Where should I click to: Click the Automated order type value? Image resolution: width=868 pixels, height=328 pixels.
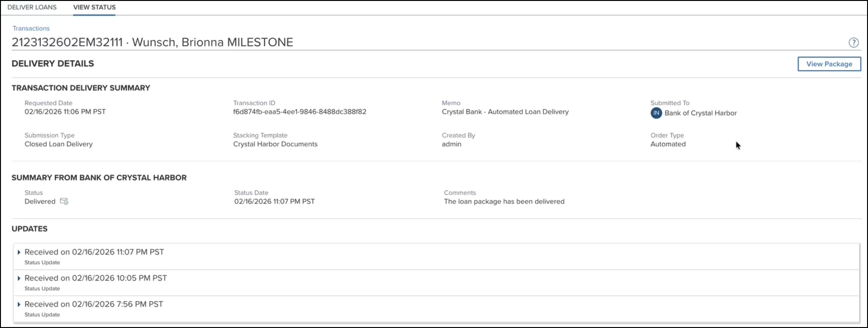[668, 144]
